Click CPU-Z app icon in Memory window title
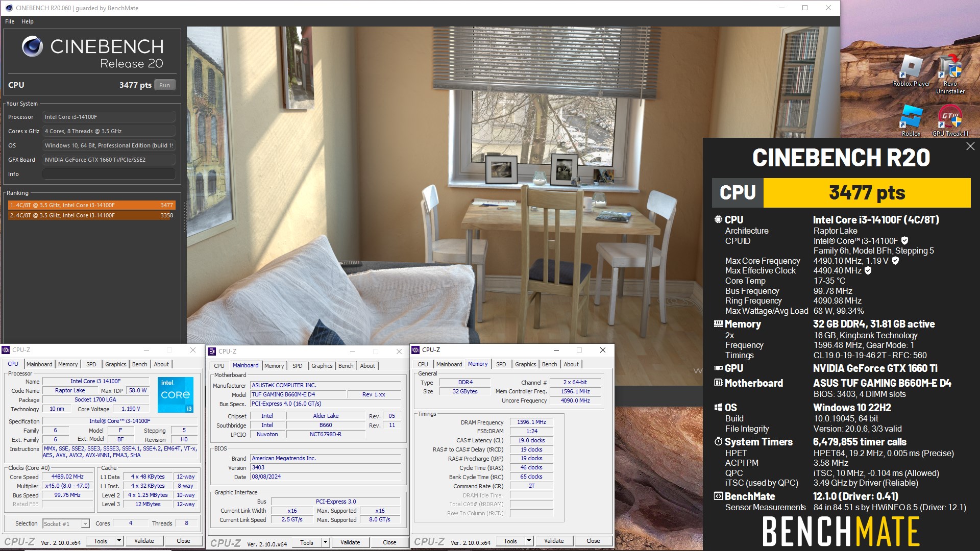Image resolution: width=980 pixels, height=551 pixels. point(415,350)
